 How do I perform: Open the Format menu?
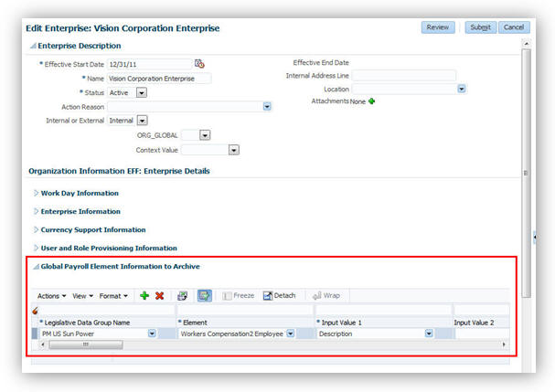point(113,296)
